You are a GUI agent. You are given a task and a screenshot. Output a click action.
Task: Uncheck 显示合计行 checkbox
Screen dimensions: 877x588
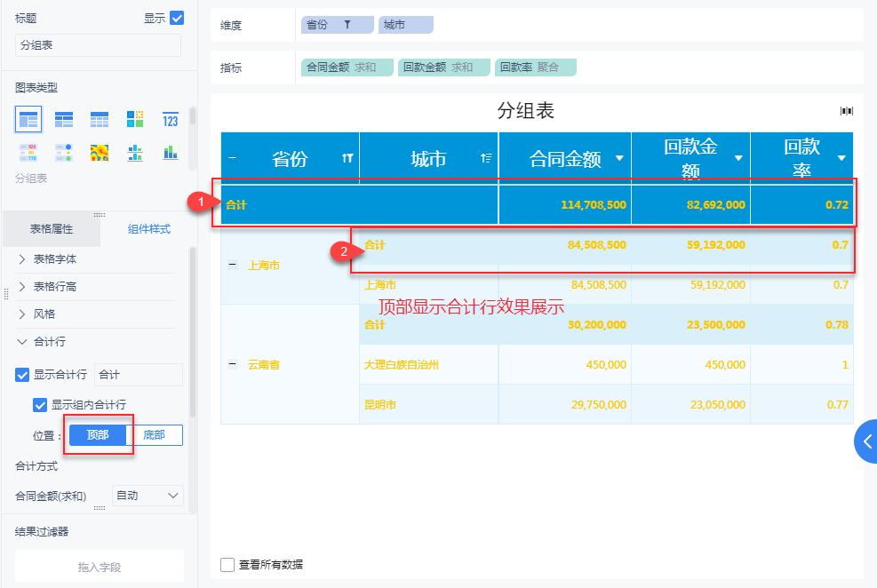(22, 375)
